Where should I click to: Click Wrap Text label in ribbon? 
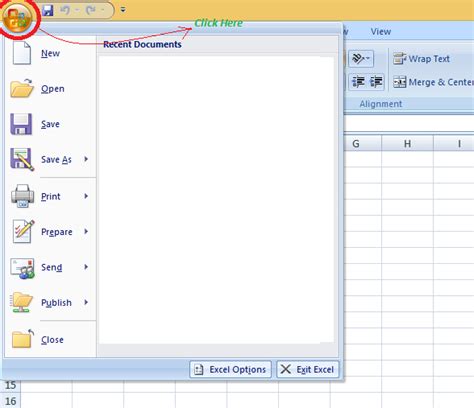click(429, 59)
